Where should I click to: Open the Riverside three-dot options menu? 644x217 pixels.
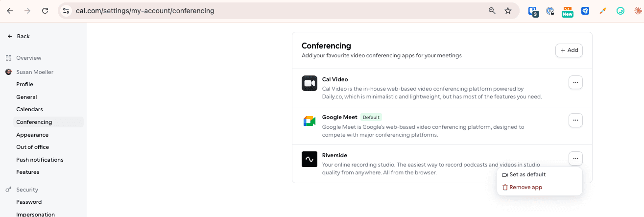(575, 158)
